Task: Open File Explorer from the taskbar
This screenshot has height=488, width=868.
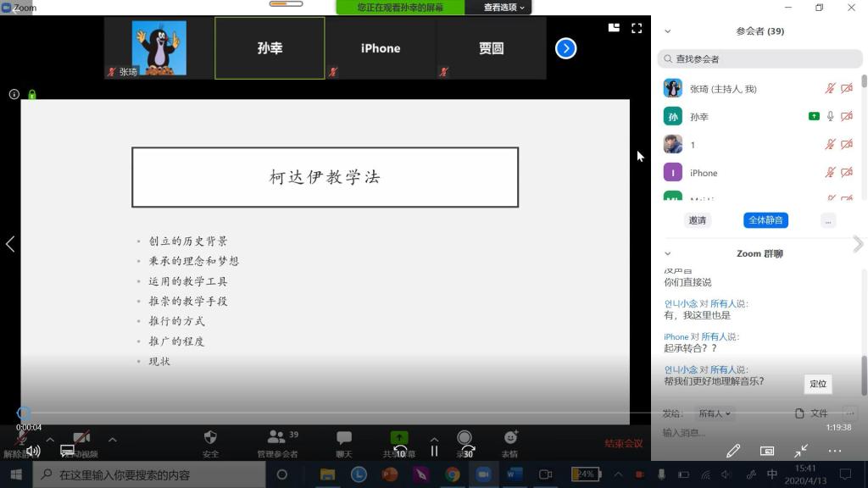Action: click(327, 474)
